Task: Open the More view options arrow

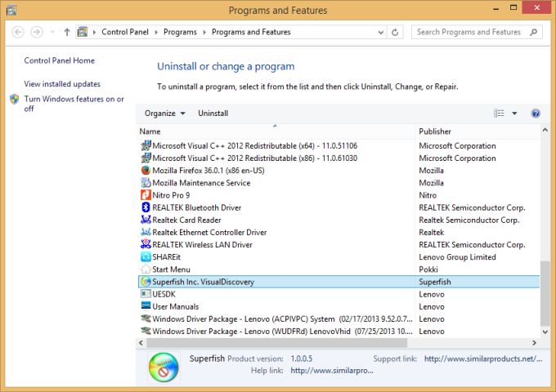Action: [514, 114]
